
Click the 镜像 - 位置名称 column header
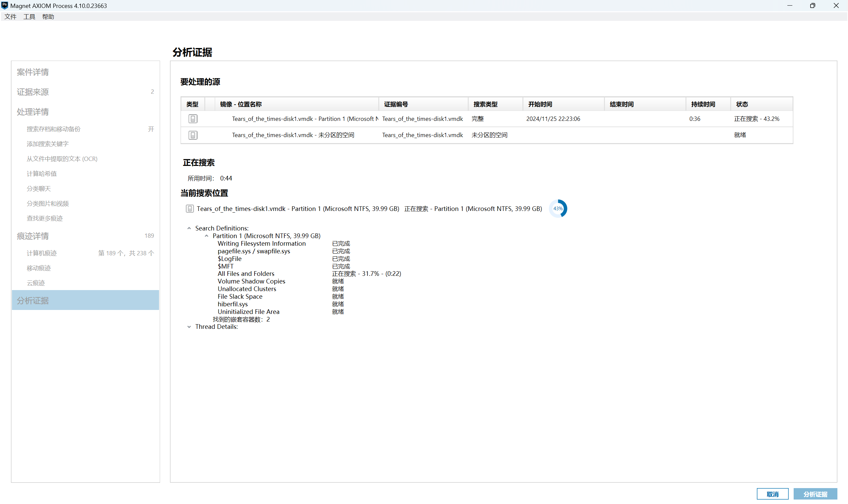297,104
